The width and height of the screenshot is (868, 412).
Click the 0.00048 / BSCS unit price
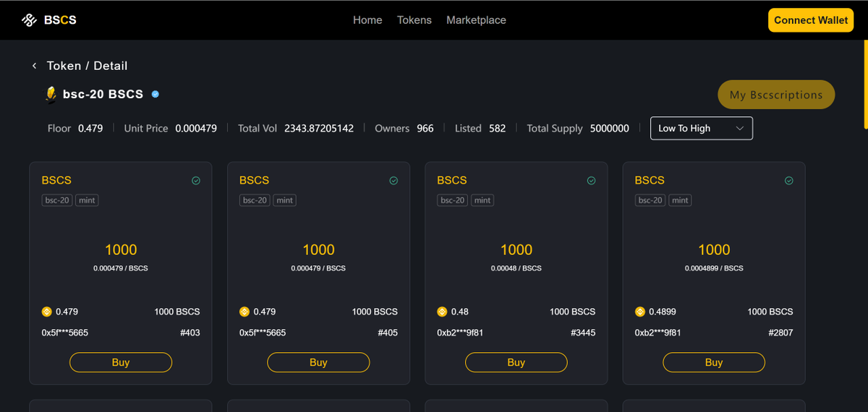[x=516, y=268]
